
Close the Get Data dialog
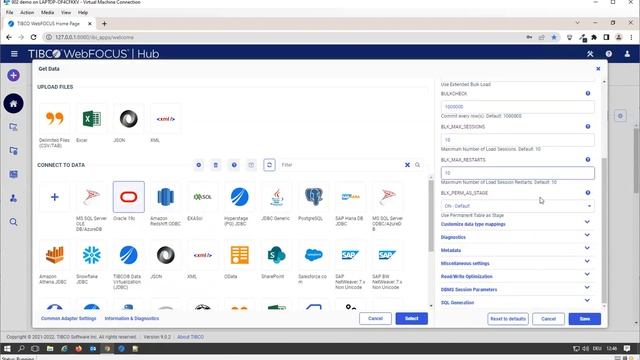pos(598,69)
